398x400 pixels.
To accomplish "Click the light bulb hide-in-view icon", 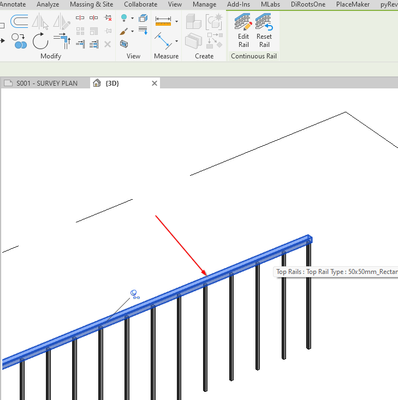I will [x=124, y=18].
